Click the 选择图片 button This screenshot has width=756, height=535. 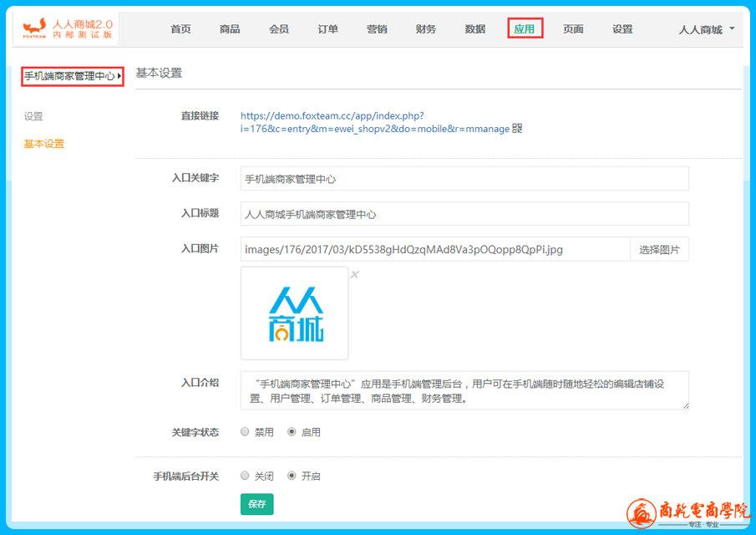[x=659, y=249]
